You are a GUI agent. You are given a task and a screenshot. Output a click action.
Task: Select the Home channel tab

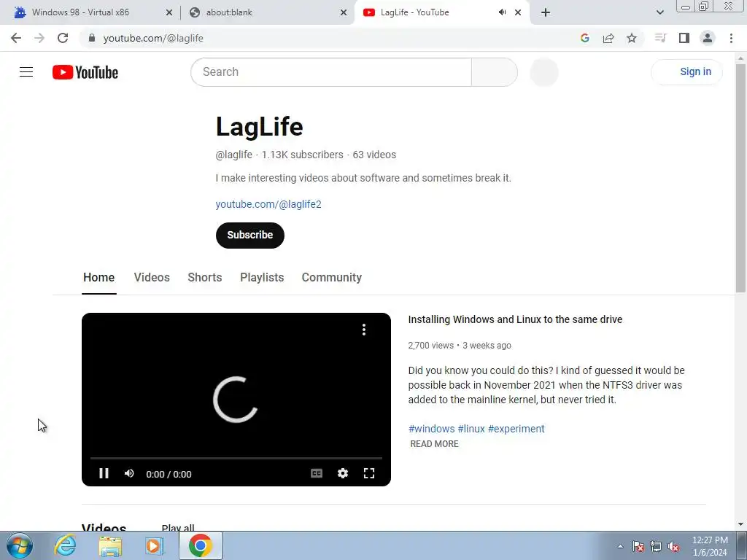point(98,278)
